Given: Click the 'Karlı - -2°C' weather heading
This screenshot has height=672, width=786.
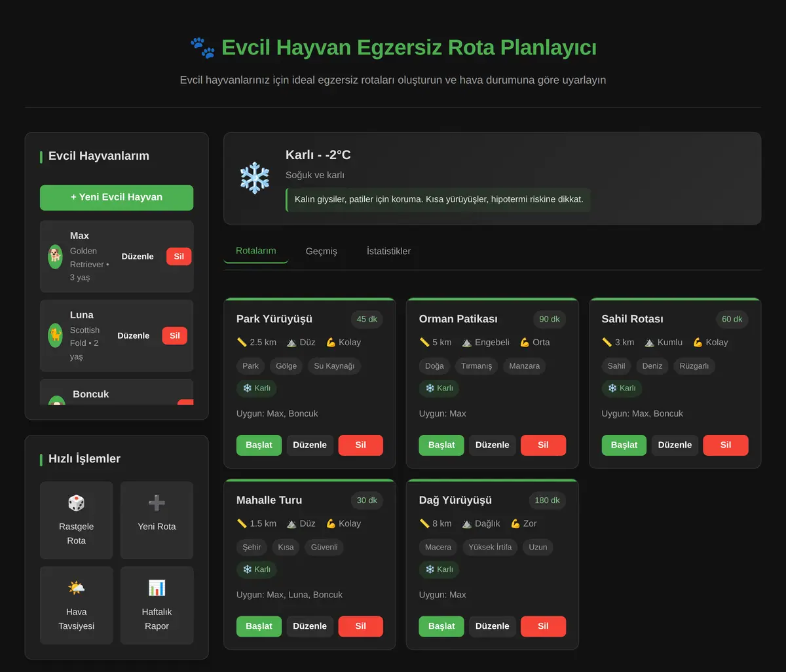Looking at the screenshot, I should pos(318,155).
